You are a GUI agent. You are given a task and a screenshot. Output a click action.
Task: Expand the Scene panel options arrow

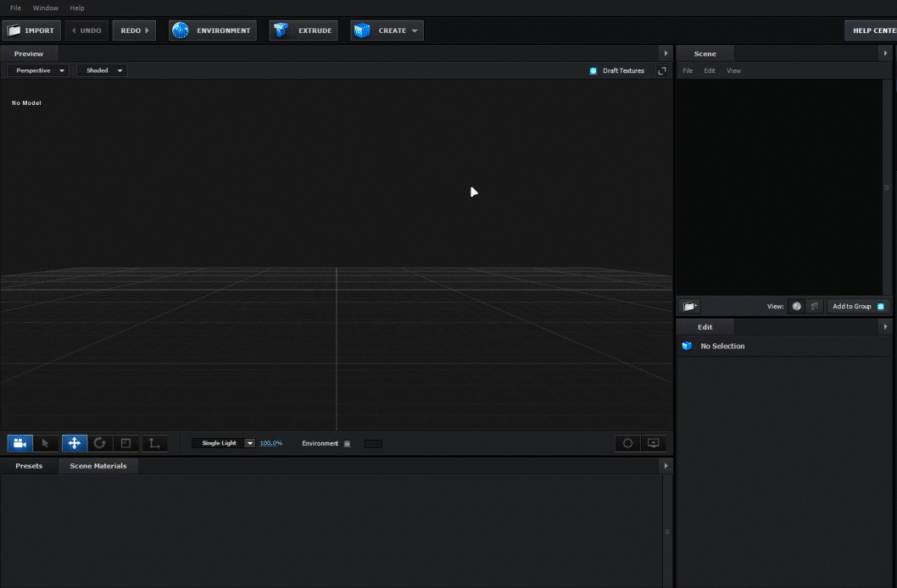(x=886, y=53)
